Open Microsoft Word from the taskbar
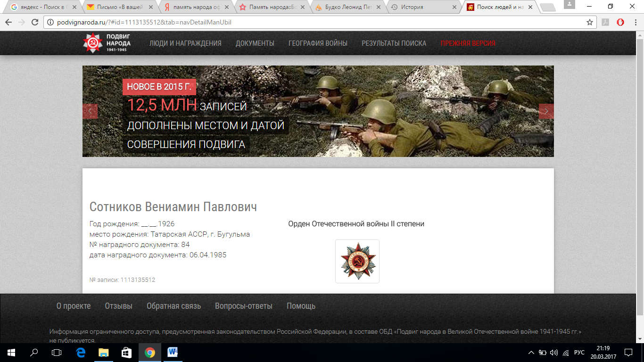The height and width of the screenshot is (362, 644). tap(172, 352)
